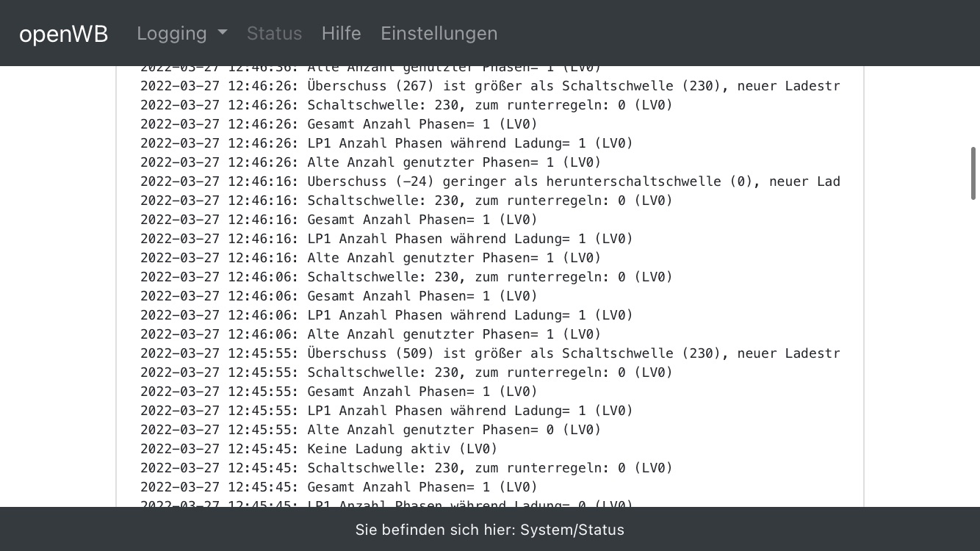This screenshot has height=551, width=980.
Task: Click the 'Sie befinden sich hier' footer text
Action: coord(489,530)
